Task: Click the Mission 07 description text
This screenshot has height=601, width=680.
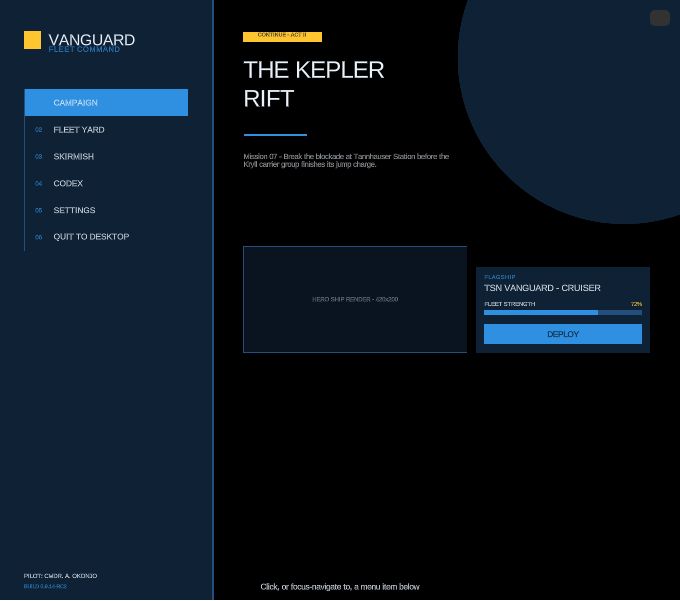Action: [346, 160]
